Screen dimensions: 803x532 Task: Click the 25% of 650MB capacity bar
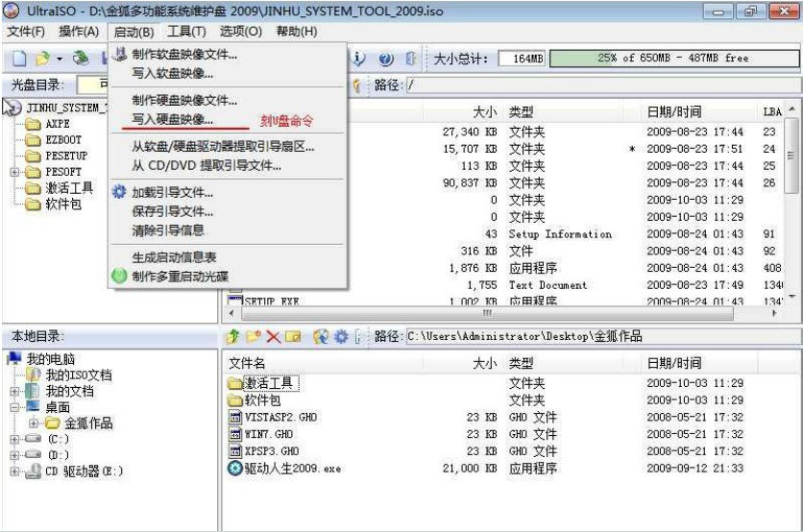(x=673, y=59)
